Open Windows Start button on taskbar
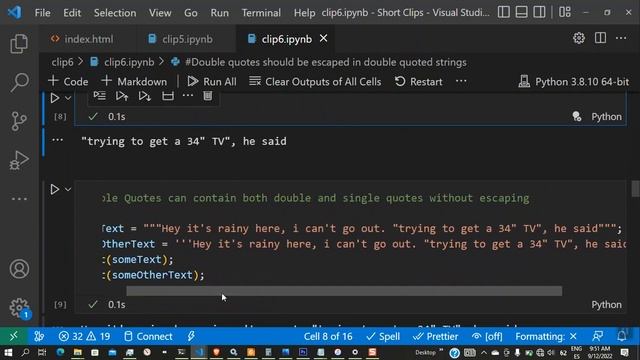The width and height of the screenshot is (640, 360). (x=8, y=352)
